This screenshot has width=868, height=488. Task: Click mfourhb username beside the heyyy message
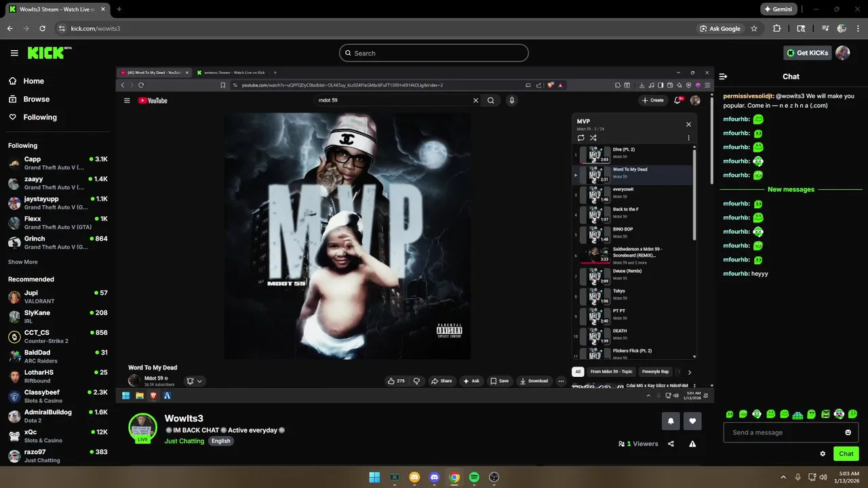point(736,274)
